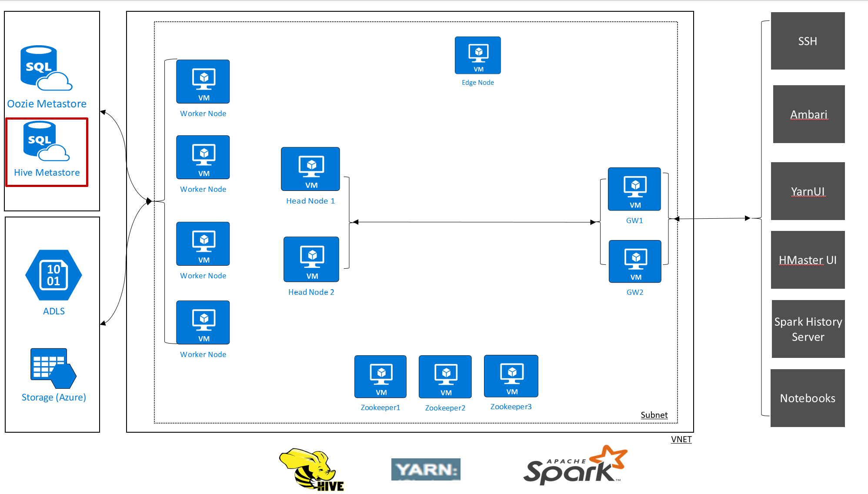Open the Ambari management link
The height and width of the screenshot is (494, 868).
[813, 113]
